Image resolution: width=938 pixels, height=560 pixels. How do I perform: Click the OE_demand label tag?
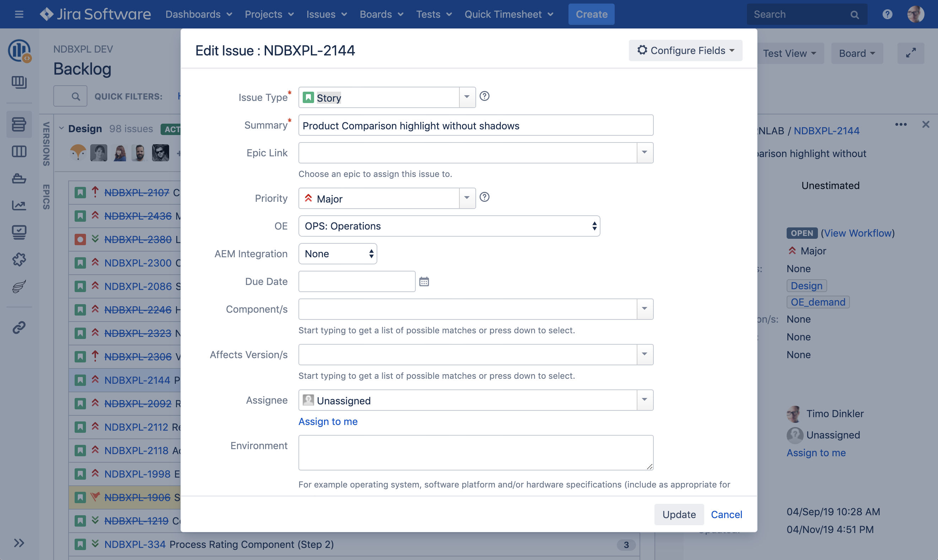click(x=818, y=302)
